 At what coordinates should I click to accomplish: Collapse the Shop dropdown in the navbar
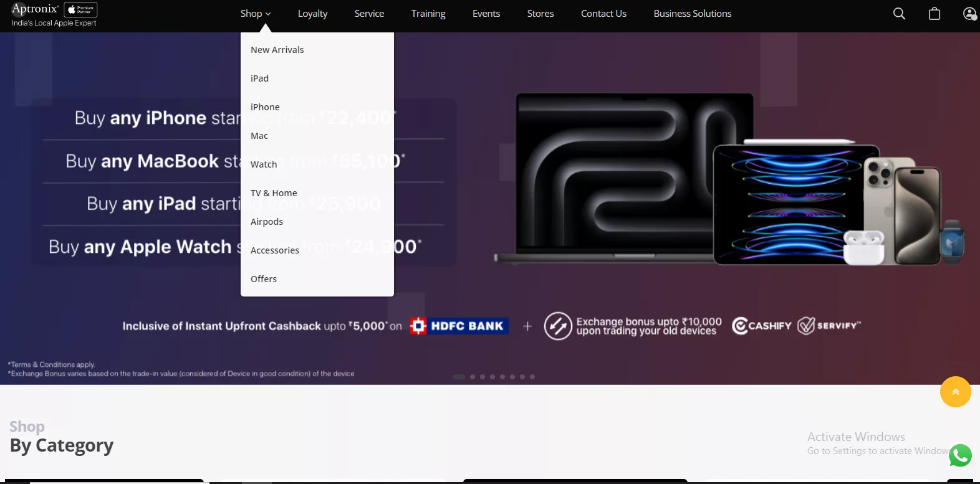[x=256, y=14]
